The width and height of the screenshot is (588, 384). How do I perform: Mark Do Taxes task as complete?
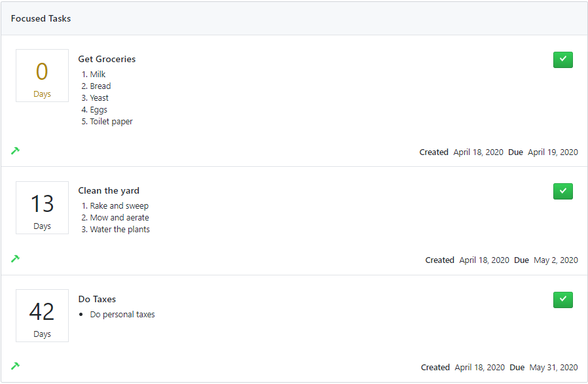point(563,300)
